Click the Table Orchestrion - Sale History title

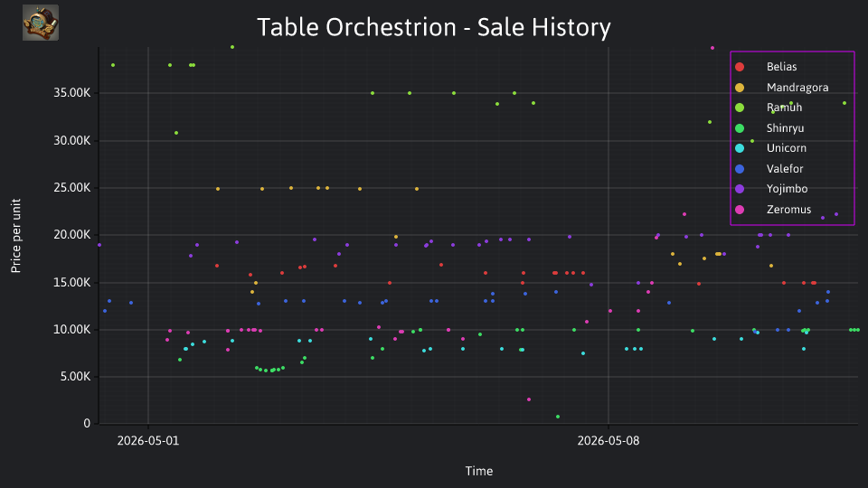click(x=434, y=27)
